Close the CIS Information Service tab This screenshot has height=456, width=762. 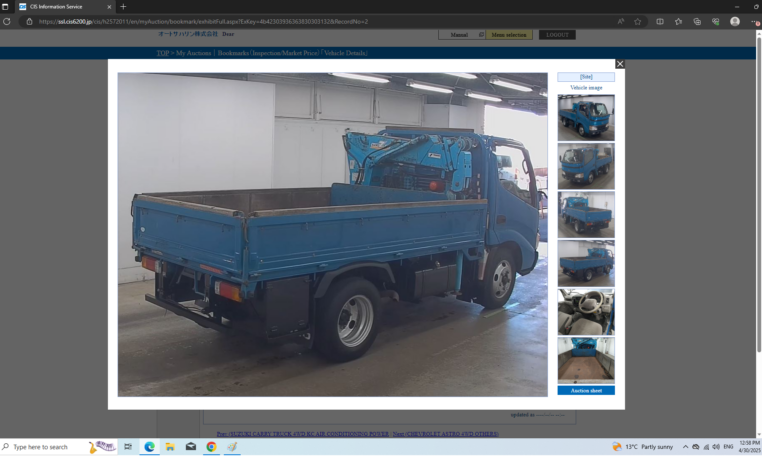(x=109, y=7)
